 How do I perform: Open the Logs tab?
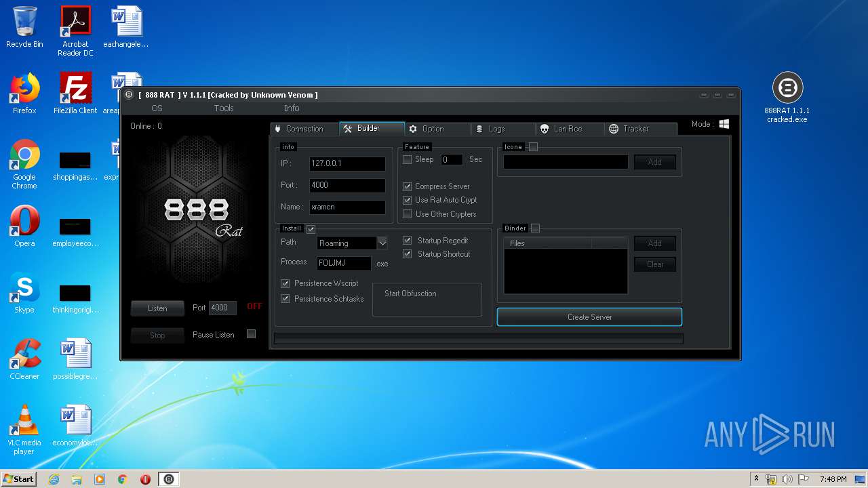click(503, 129)
